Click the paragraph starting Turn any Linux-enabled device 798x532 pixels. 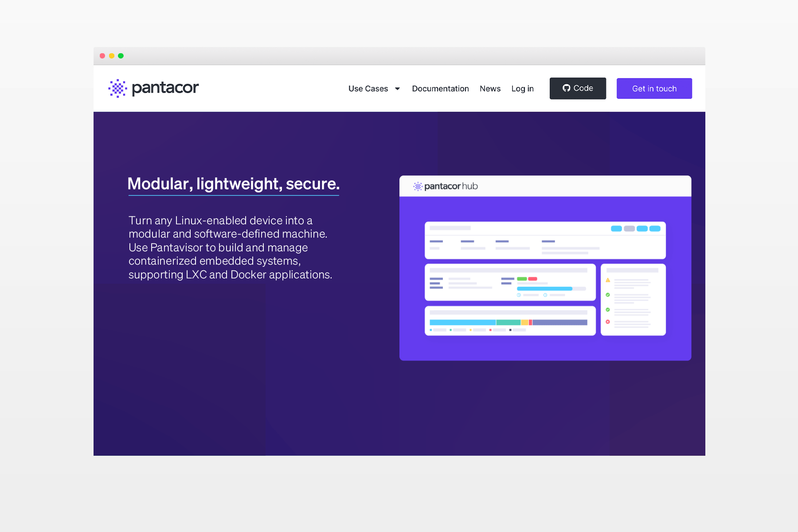231,247
